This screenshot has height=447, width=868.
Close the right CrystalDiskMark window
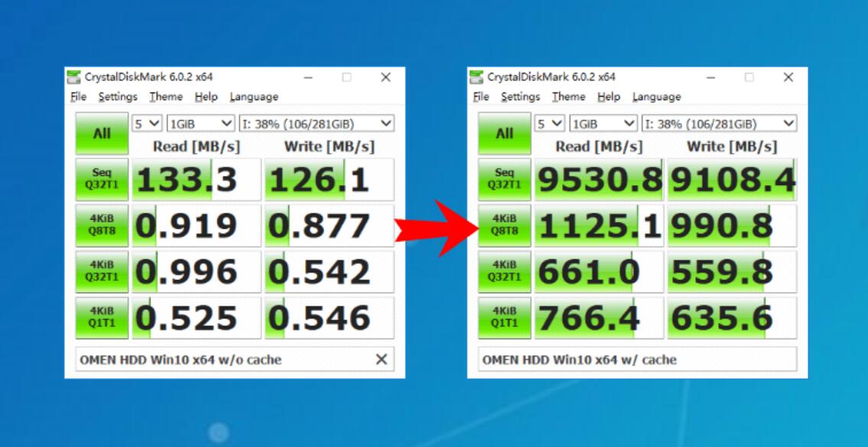click(x=788, y=77)
